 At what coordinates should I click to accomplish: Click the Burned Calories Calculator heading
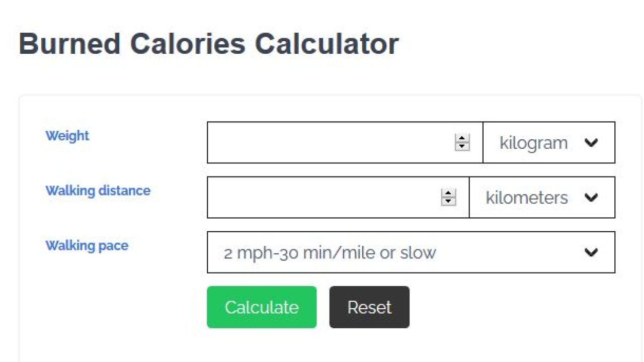pyautogui.click(x=209, y=44)
